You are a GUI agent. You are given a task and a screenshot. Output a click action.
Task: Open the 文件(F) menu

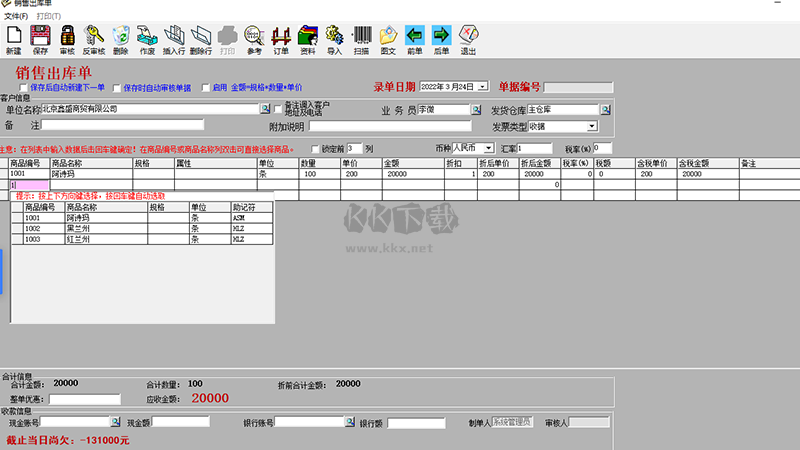click(16, 17)
